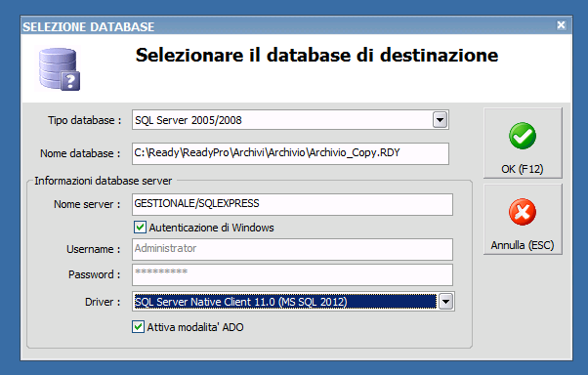This screenshot has height=375, width=588.
Task: Click the 'Selezionare il database di destinazione' heading
Action: (x=316, y=55)
